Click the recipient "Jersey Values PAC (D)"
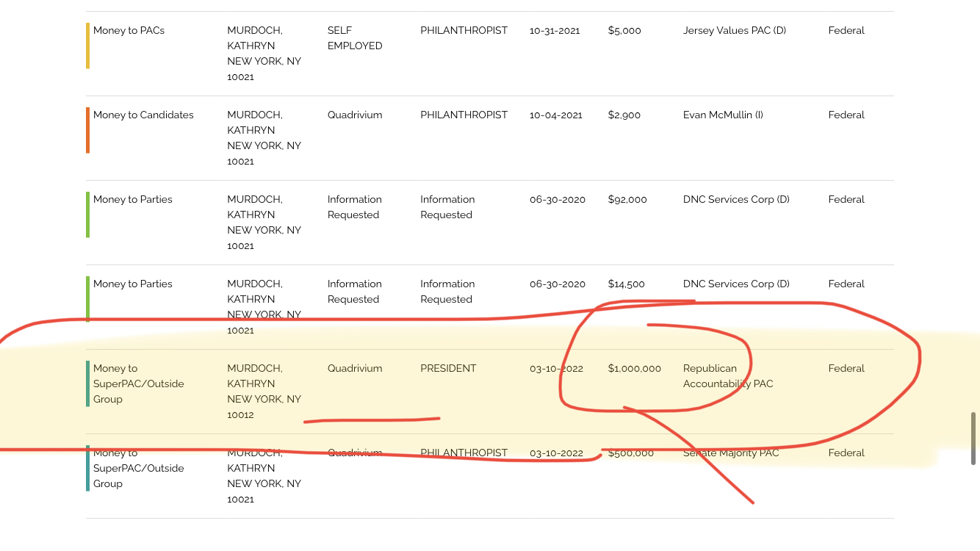The width and height of the screenshot is (980, 551). click(735, 31)
